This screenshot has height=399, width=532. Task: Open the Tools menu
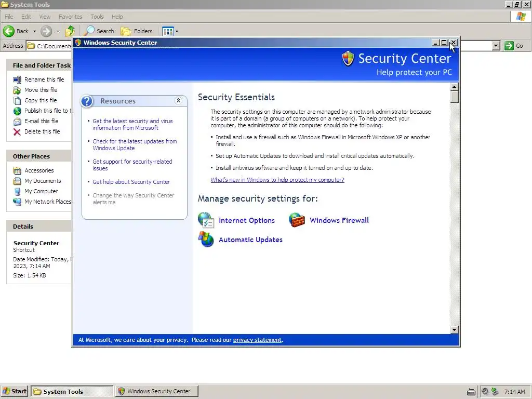tap(97, 17)
